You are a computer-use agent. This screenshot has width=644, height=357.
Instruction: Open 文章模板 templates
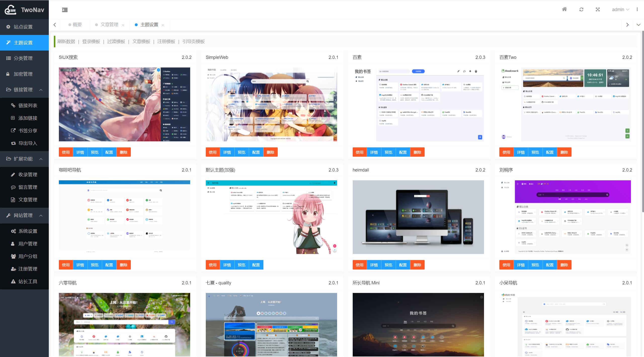point(141,41)
